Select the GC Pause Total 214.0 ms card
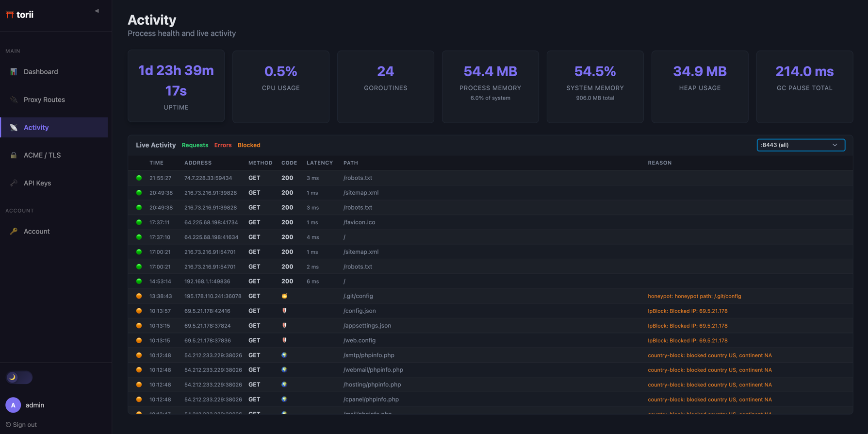The width and height of the screenshot is (868, 434). 804,86
